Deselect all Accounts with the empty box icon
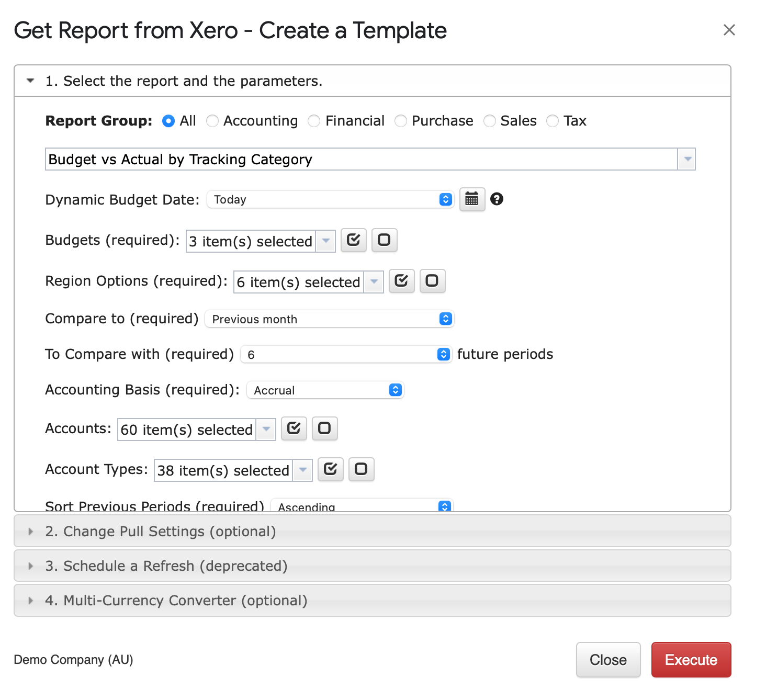The height and width of the screenshot is (700, 766). [324, 428]
